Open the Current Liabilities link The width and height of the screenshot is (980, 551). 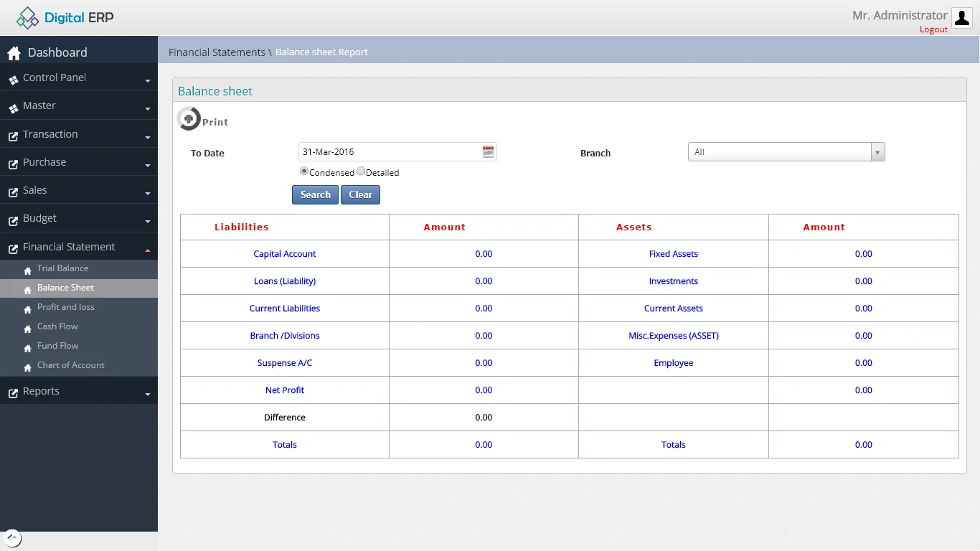point(285,309)
